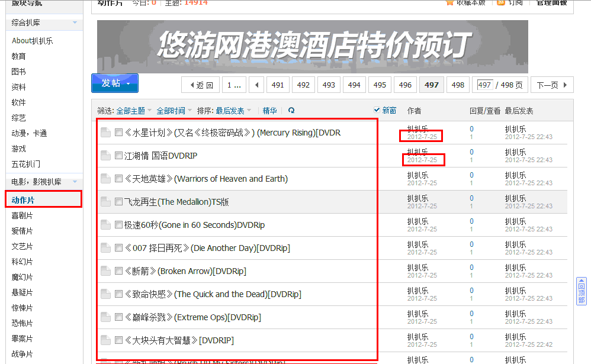This screenshot has width=591, height=364.
Task: Open folder icon beside 江湖情 国语DVDRIP
Action: 105,156
